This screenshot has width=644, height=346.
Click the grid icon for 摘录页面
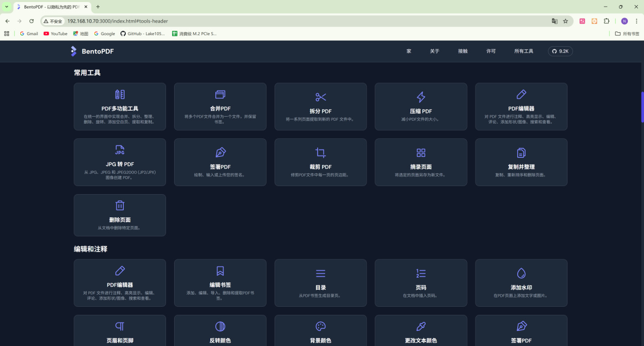[421, 153]
